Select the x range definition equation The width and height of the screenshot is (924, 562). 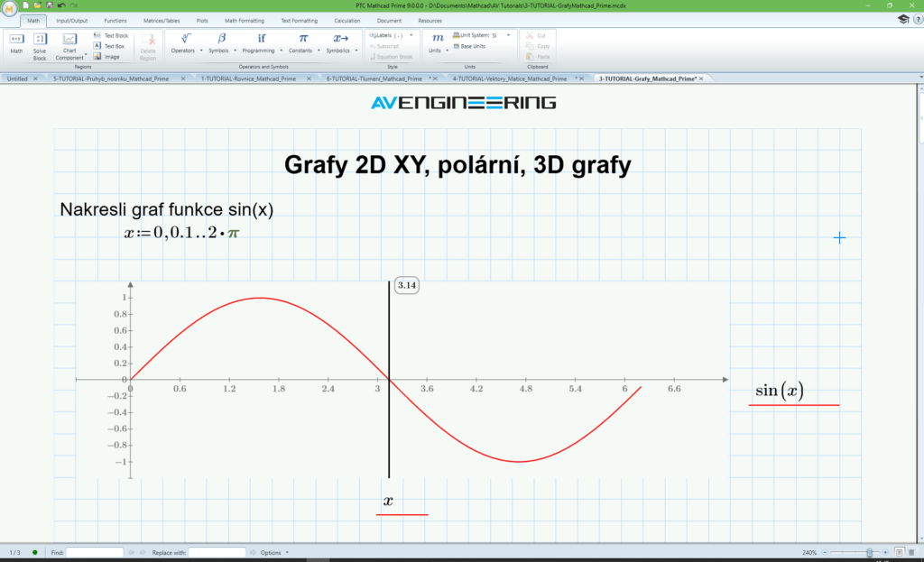(x=181, y=233)
